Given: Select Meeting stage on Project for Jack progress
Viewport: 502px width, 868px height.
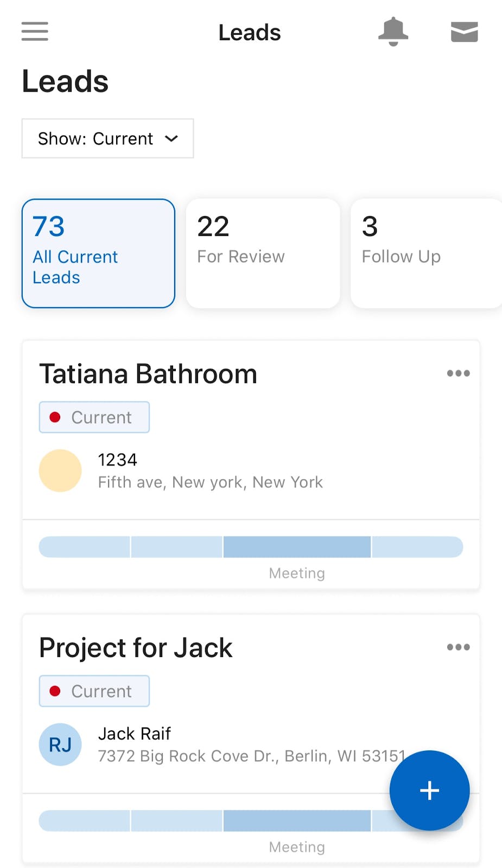Looking at the screenshot, I should pos(297,821).
